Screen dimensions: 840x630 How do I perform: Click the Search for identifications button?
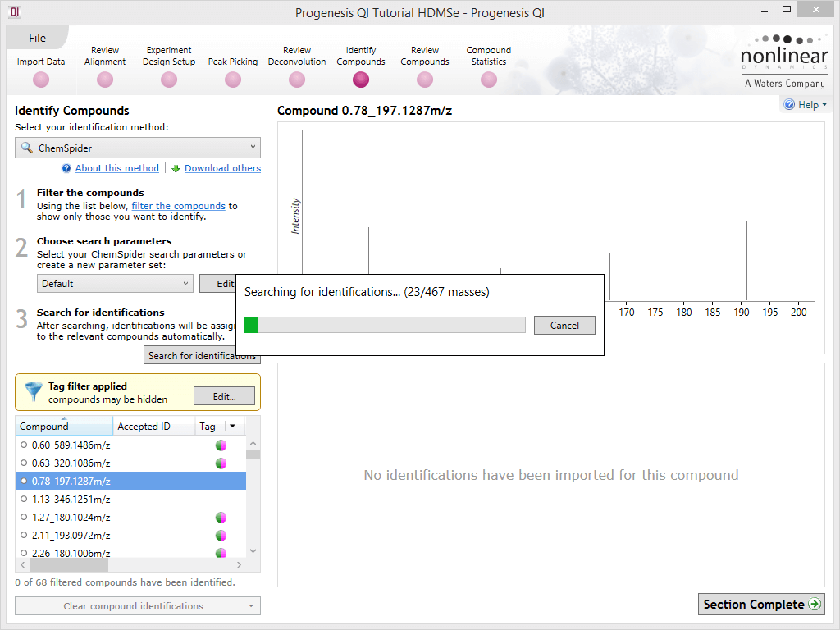190,355
